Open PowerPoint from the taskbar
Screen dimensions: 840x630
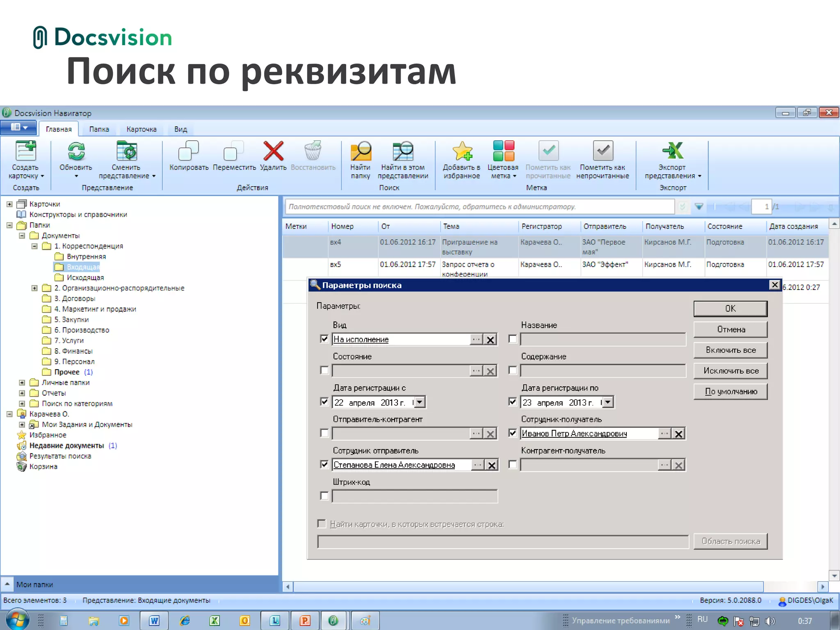click(305, 621)
